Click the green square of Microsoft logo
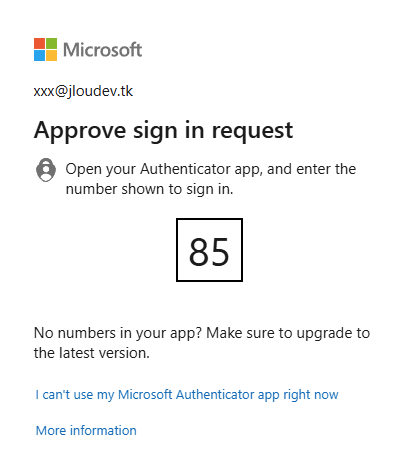416x462 pixels. (x=51, y=43)
